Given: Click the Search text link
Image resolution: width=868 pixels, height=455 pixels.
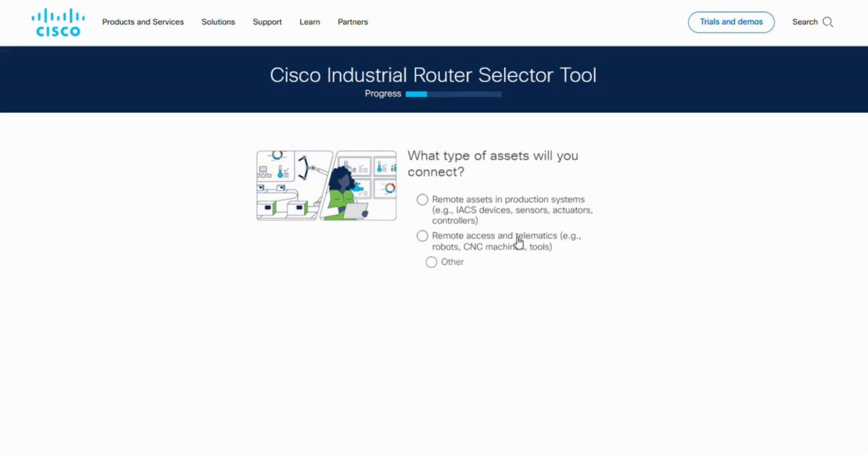Looking at the screenshot, I should (x=804, y=22).
